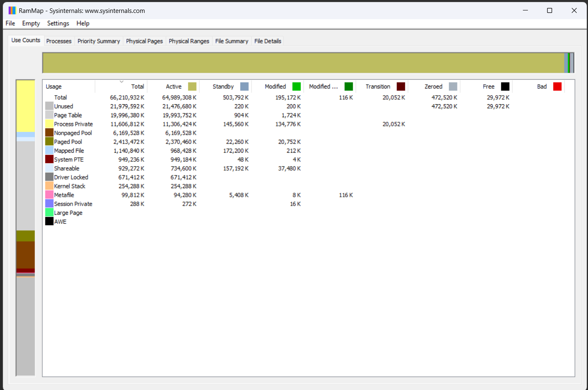Click the RamMap app icon in title bar
This screenshot has width=588, height=390.
(x=12, y=10)
